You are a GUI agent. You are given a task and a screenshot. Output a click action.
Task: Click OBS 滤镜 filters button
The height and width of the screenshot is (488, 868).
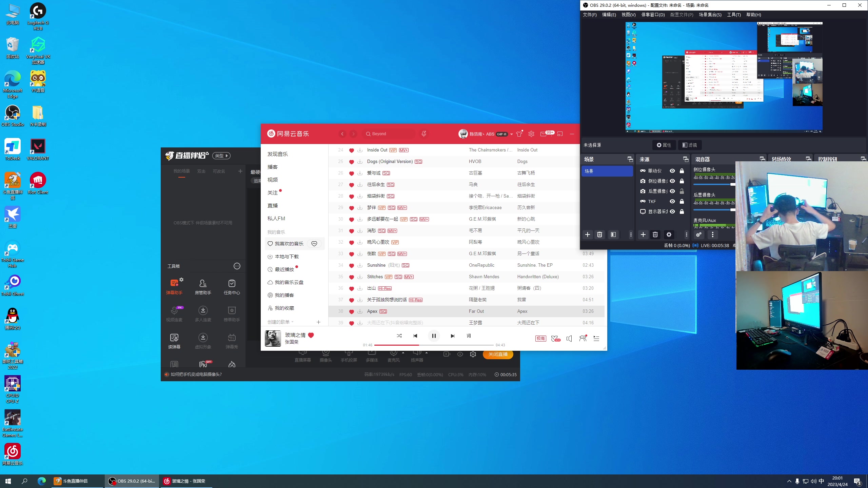[690, 145]
